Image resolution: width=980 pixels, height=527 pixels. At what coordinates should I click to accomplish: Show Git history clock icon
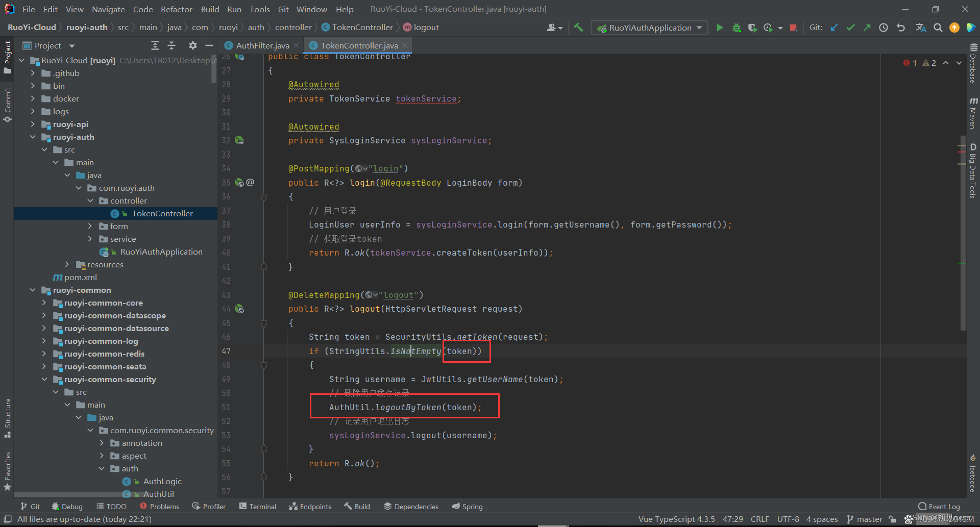tap(884, 28)
